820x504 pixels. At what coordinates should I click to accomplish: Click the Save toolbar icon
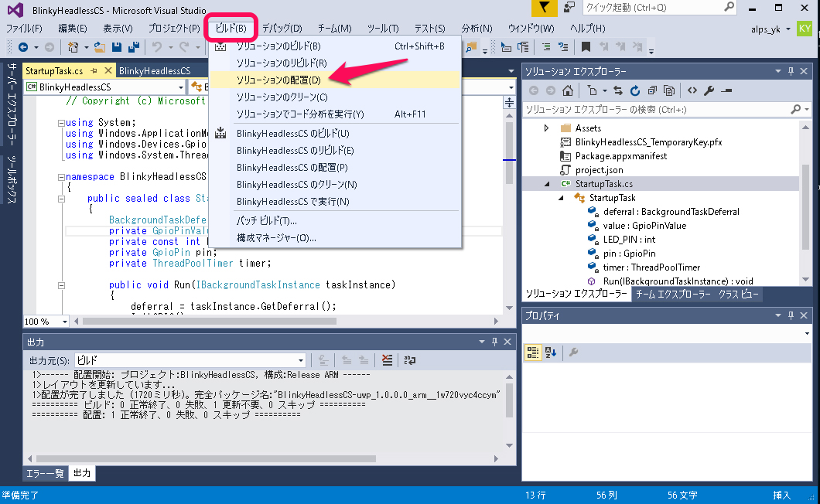[117, 48]
